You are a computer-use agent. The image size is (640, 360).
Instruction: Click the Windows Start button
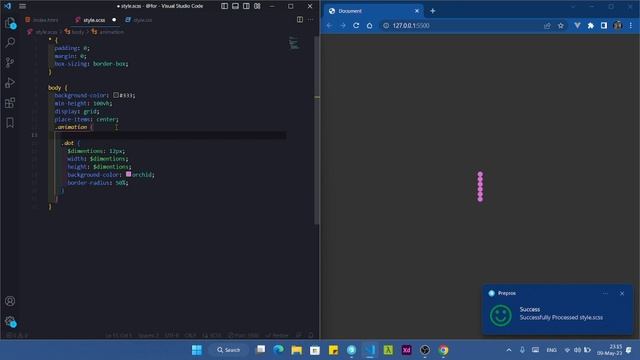[x=197, y=350]
